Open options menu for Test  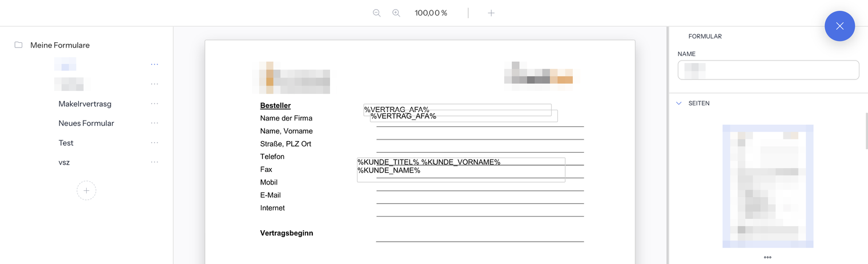coord(154,143)
